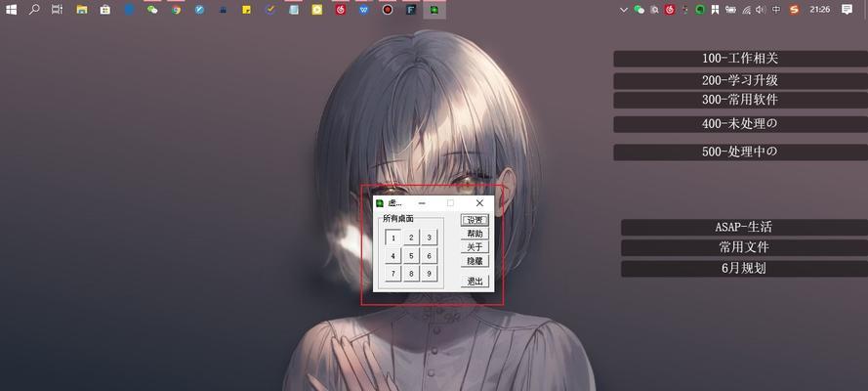This screenshot has height=391, width=868.
Task: Open the 常用文件 desktop group
Action: tap(744, 247)
